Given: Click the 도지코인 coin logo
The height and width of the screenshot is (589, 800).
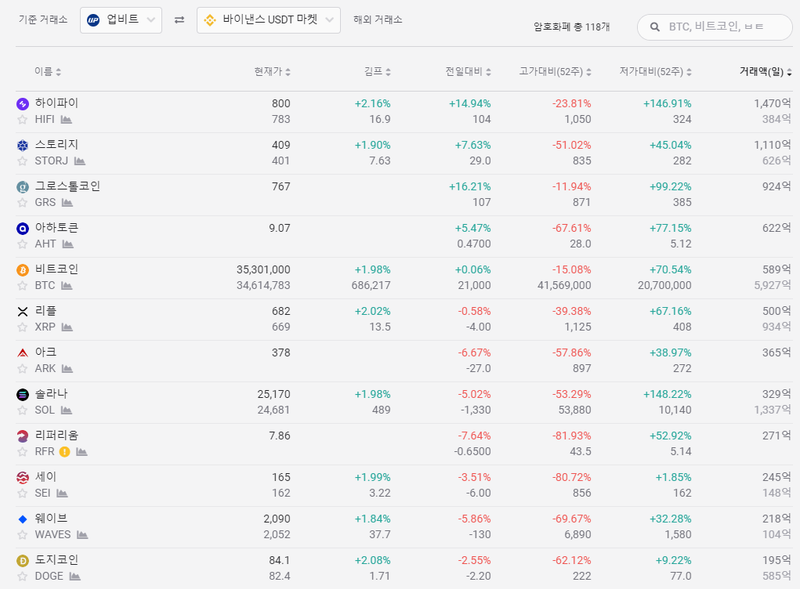Looking at the screenshot, I should pos(22,561).
